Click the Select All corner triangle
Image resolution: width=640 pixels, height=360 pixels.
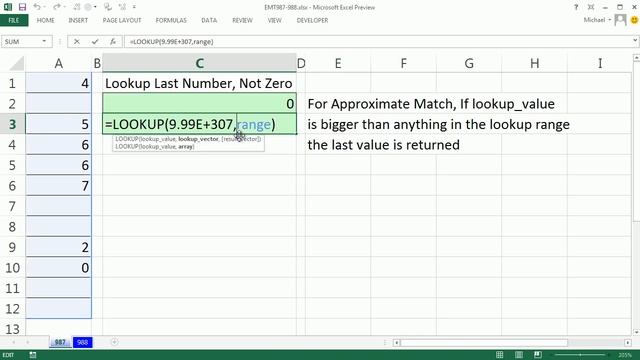tap(16, 63)
